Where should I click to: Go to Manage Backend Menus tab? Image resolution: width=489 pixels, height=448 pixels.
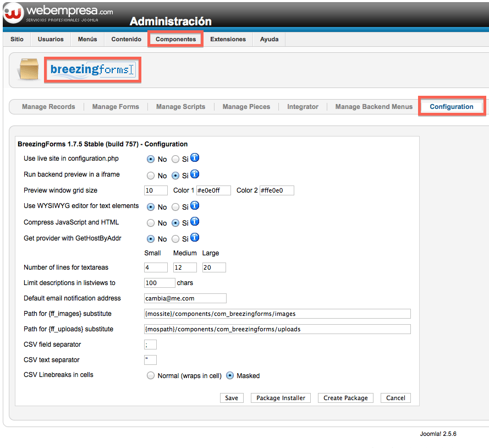tap(373, 107)
